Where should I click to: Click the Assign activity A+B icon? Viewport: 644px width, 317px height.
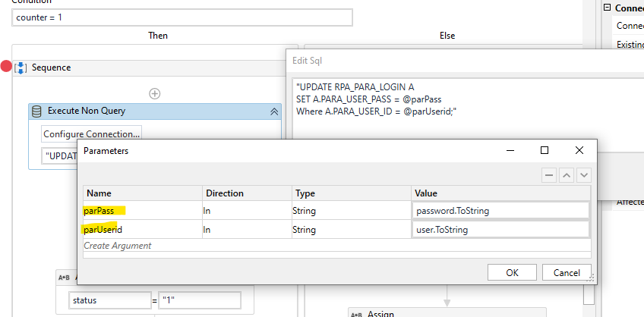(x=64, y=278)
